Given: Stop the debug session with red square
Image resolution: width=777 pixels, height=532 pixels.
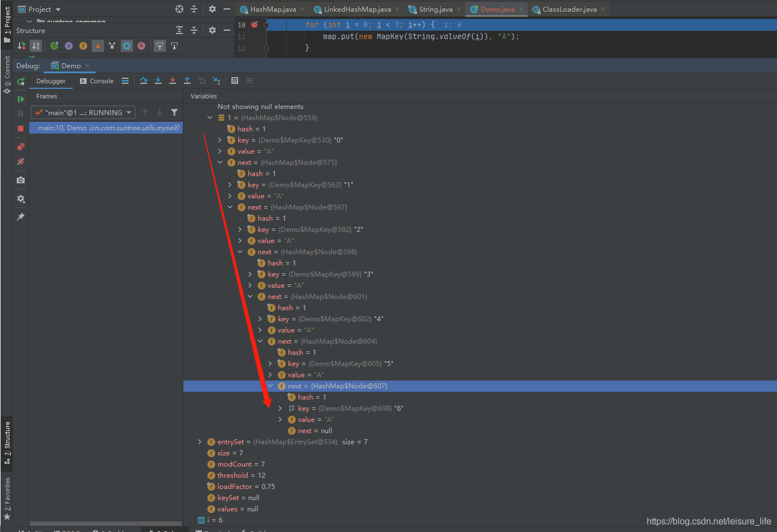Looking at the screenshot, I should click(21, 129).
